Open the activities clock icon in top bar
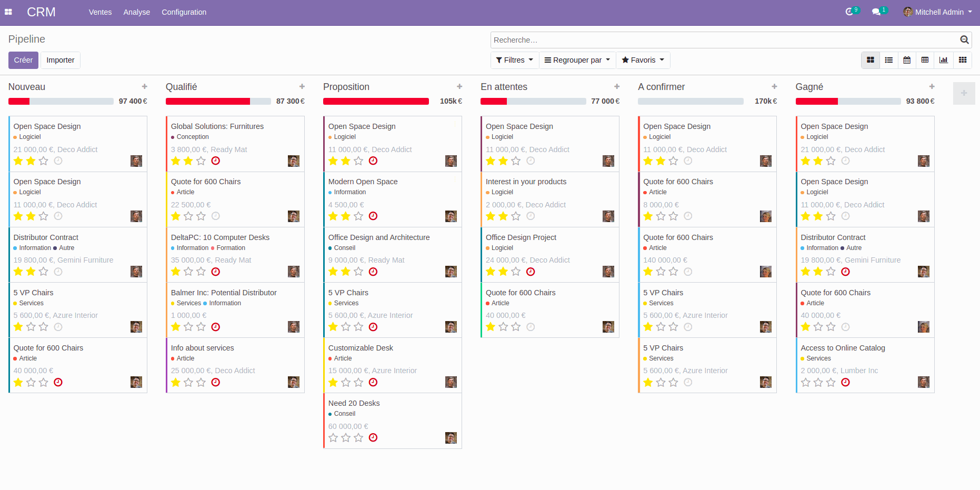 (x=849, y=12)
